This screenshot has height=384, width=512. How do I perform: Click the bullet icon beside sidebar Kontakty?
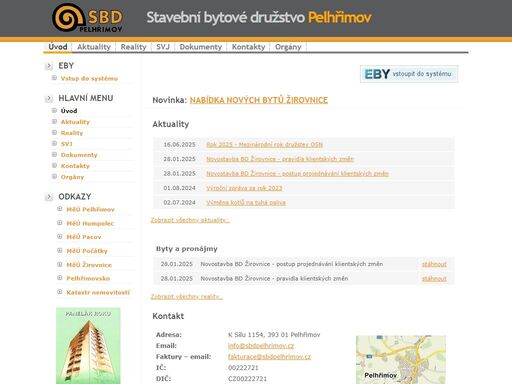54,165
